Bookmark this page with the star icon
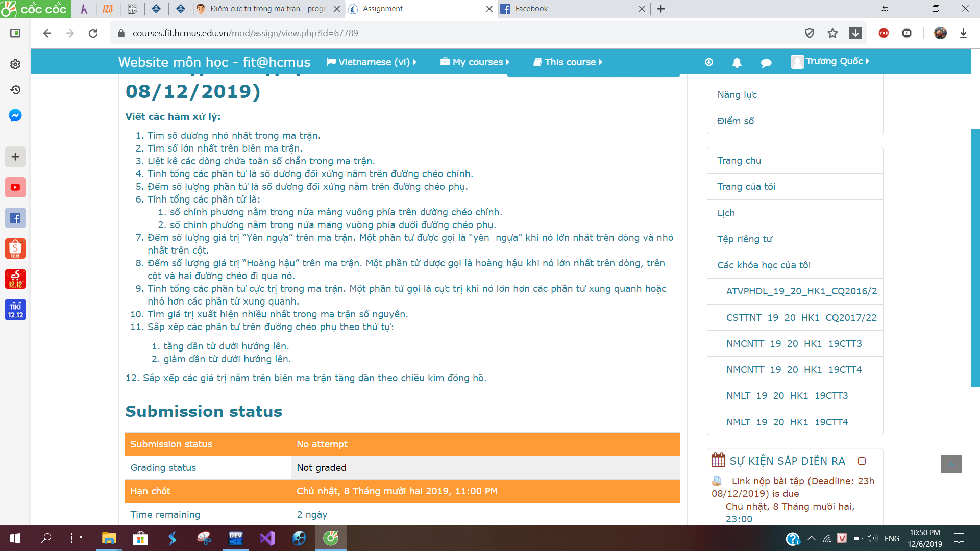 pyautogui.click(x=832, y=33)
